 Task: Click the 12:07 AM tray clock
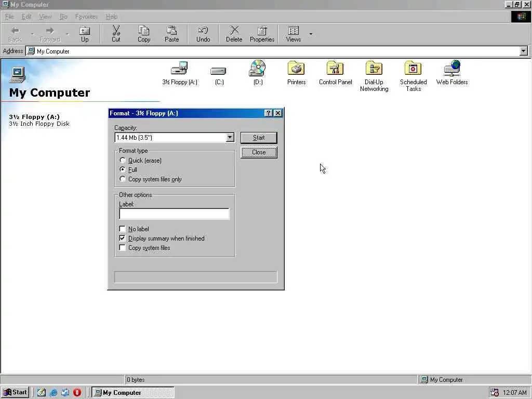point(515,393)
